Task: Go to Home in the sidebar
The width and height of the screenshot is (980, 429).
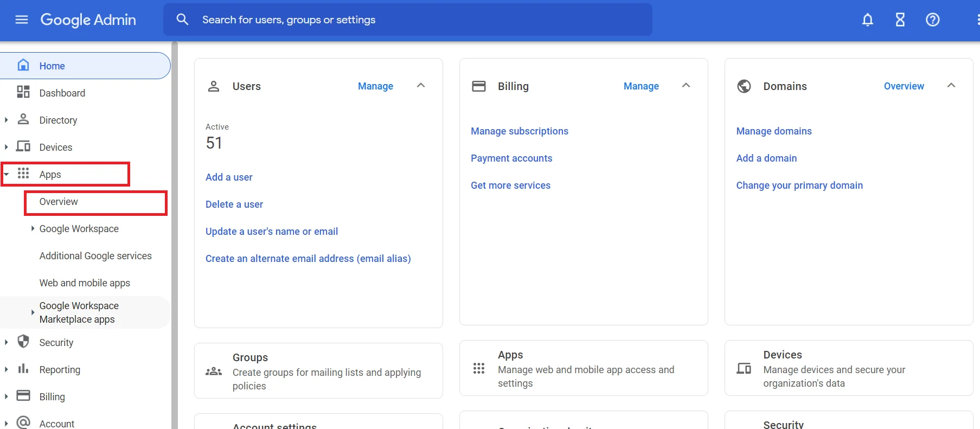Action: coord(52,66)
